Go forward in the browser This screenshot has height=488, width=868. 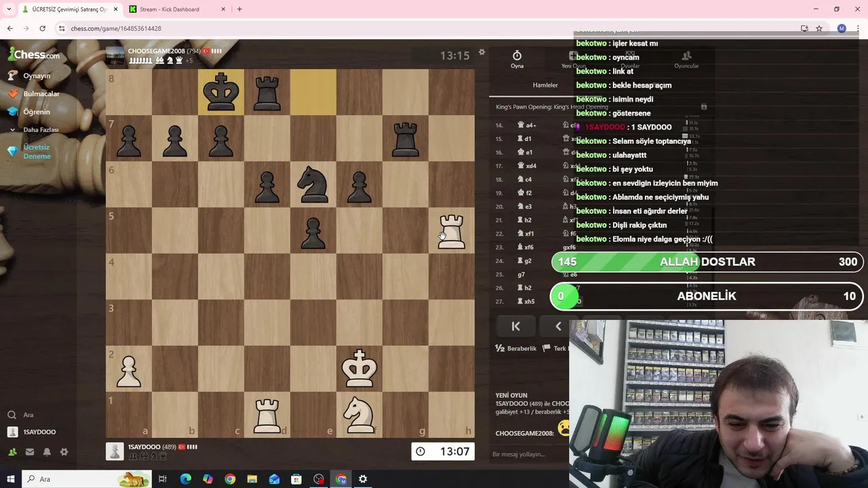26,28
